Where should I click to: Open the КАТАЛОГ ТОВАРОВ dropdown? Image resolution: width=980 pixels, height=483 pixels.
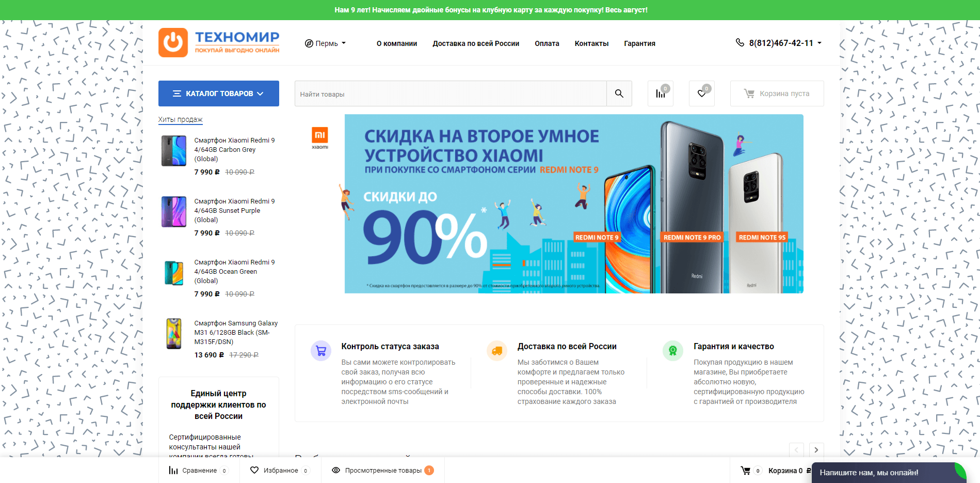pyautogui.click(x=218, y=94)
